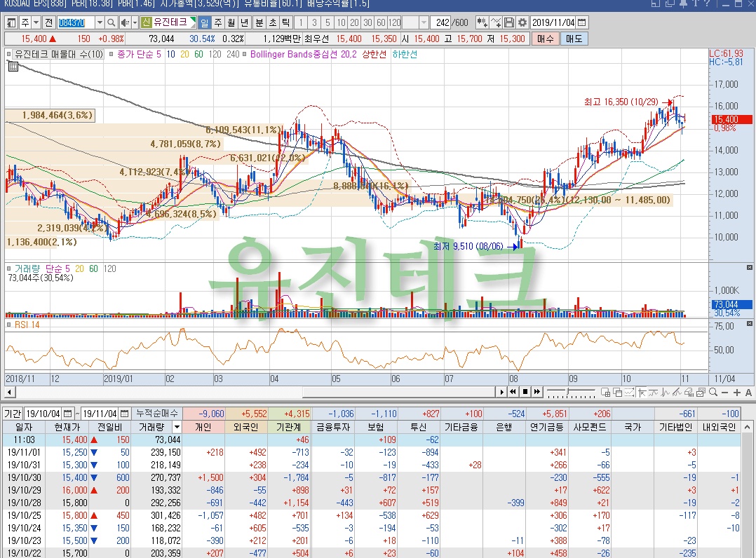The height and width of the screenshot is (558, 756).
Task: Click the 외국인 column header
Action: pyautogui.click(x=246, y=427)
